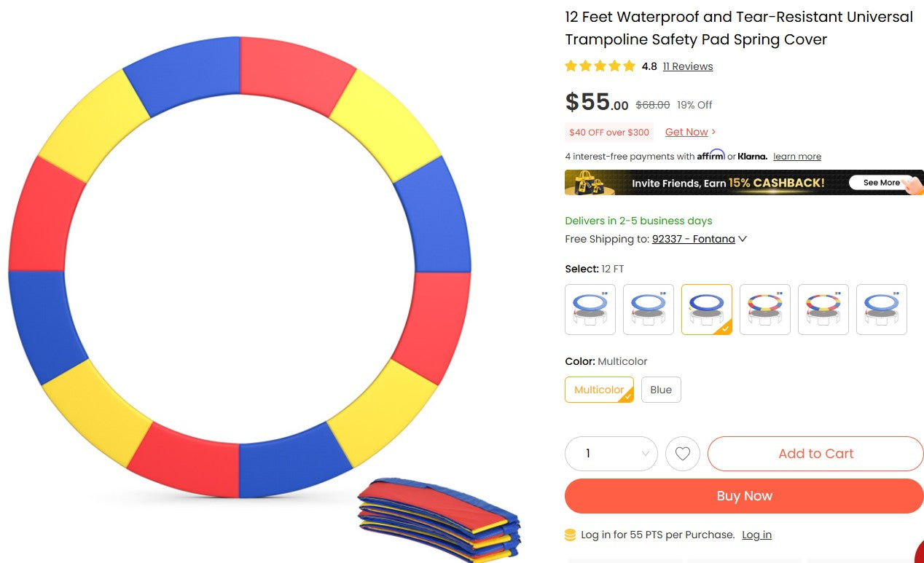Click the gift bags icon in cashback banner
924x563 pixels.
point(590,182)
